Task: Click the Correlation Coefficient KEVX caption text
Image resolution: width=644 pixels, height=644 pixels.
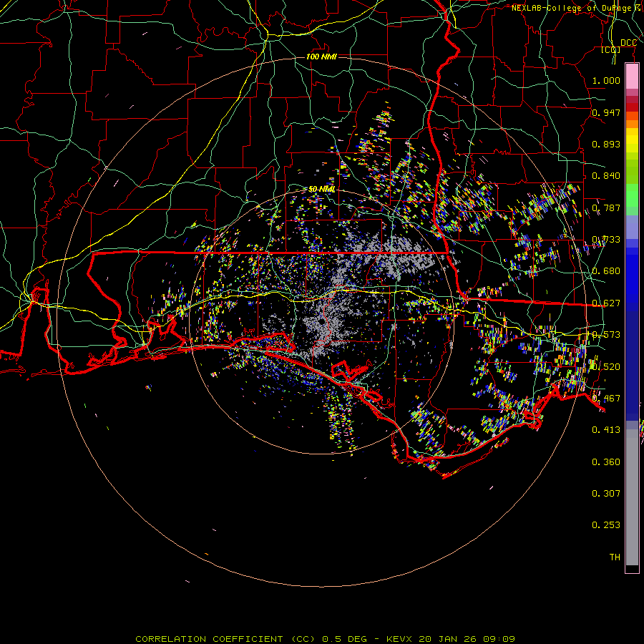Action: coord(325,639)
